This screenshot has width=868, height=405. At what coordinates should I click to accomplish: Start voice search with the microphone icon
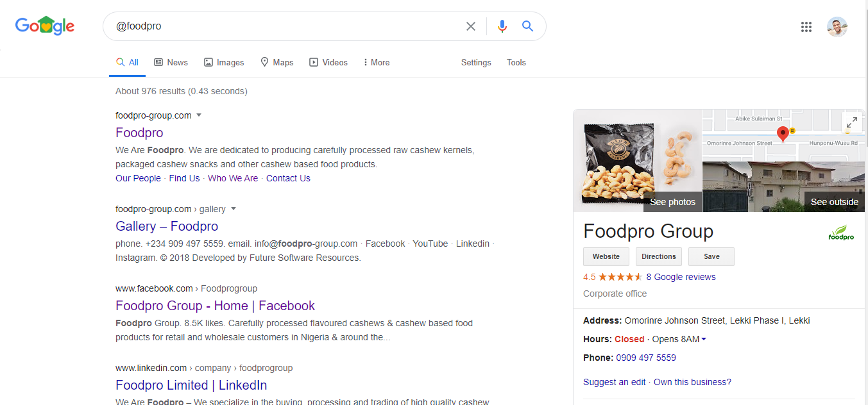click(x=502, y=26)
